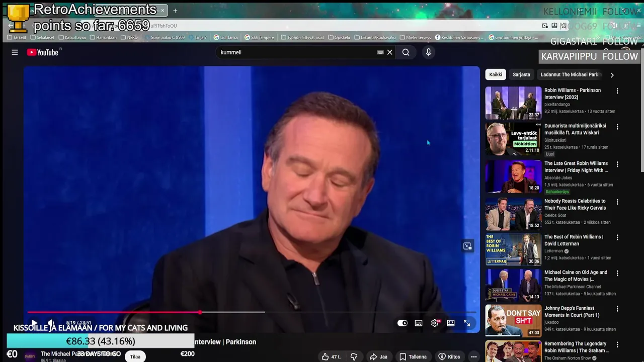Open 'The Best of Robin Williams | David Letterman' title
644x362 pixels.
(x=574, y=240)
